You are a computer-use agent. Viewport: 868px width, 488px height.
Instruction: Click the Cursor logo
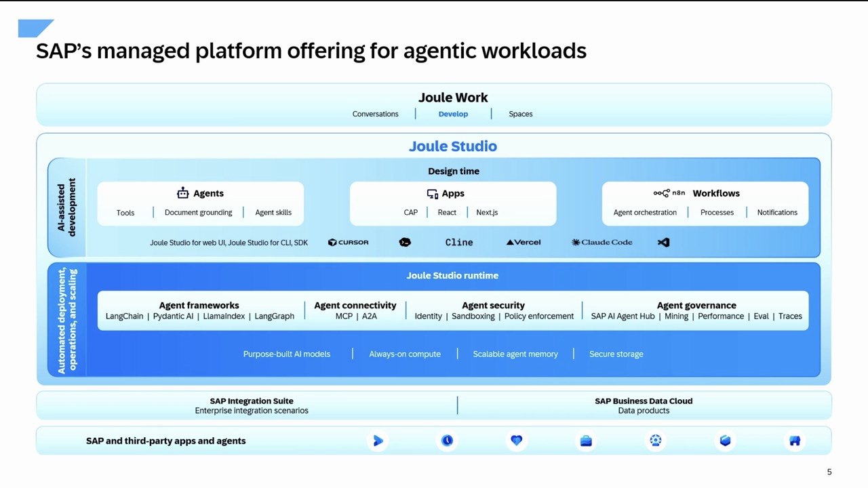[x=349, y=243]
